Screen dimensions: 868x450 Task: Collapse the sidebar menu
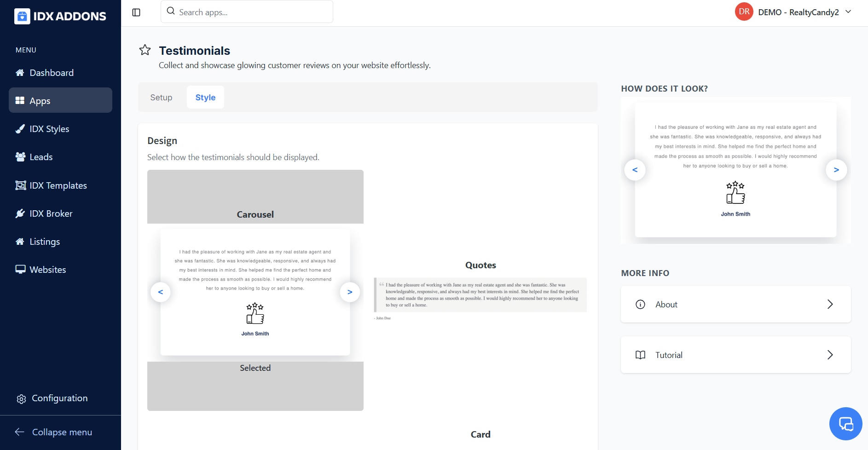[x=53, y=432]
